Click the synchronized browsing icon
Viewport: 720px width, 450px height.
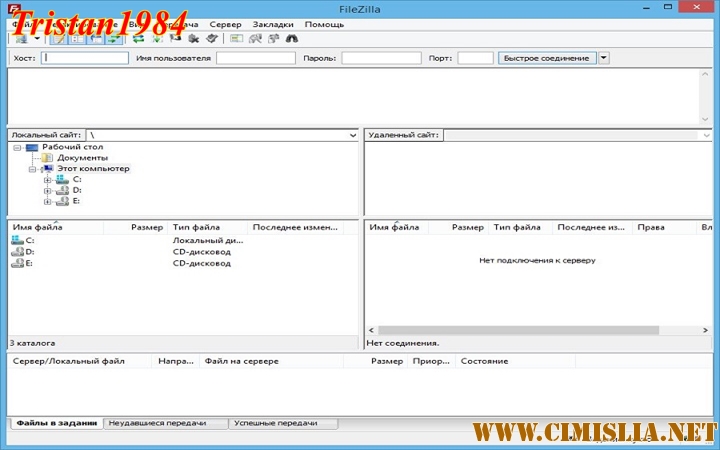pos(273,39)
